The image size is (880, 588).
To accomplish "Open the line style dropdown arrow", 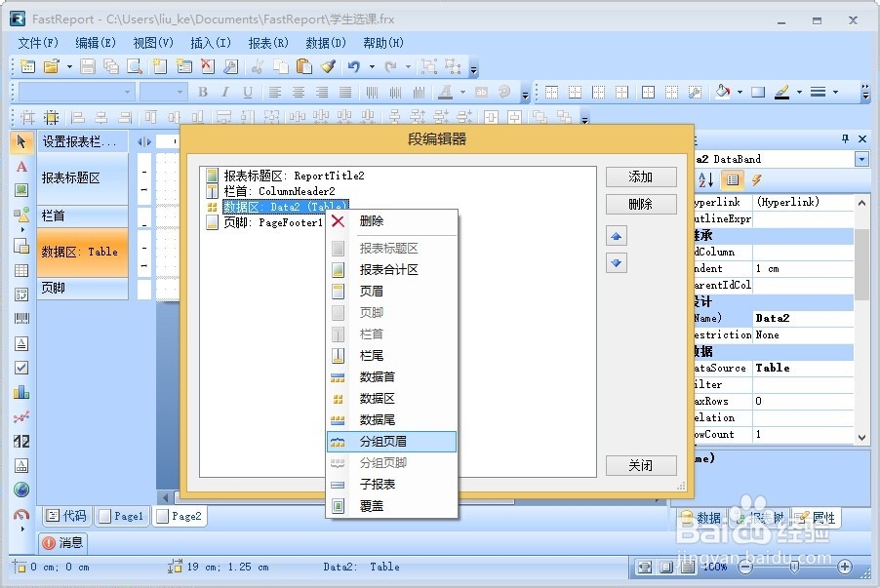I will coord(836,92).
